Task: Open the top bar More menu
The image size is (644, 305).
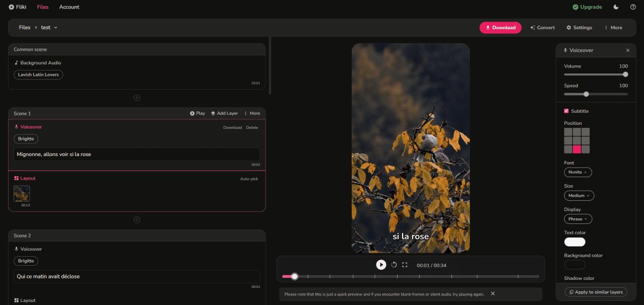Action: tap(613, 28)
